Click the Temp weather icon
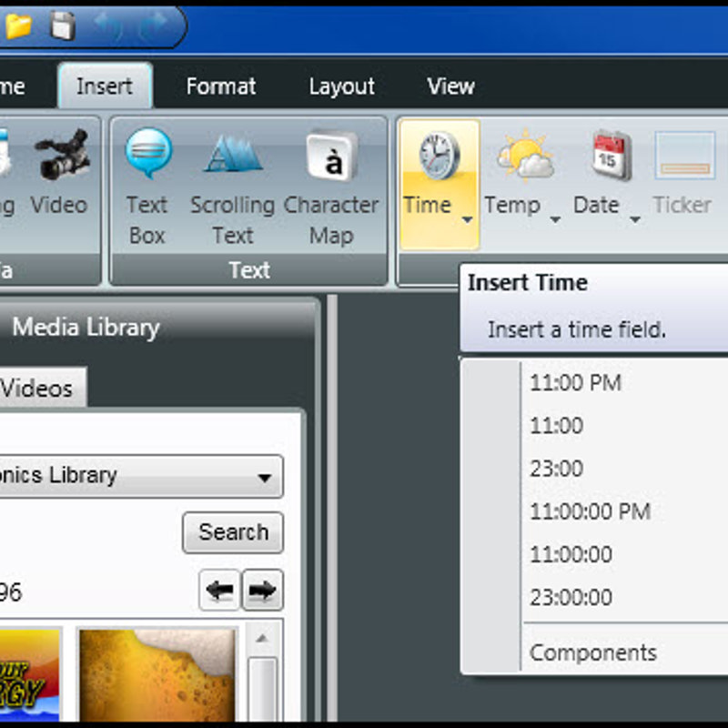 [524, 155]
